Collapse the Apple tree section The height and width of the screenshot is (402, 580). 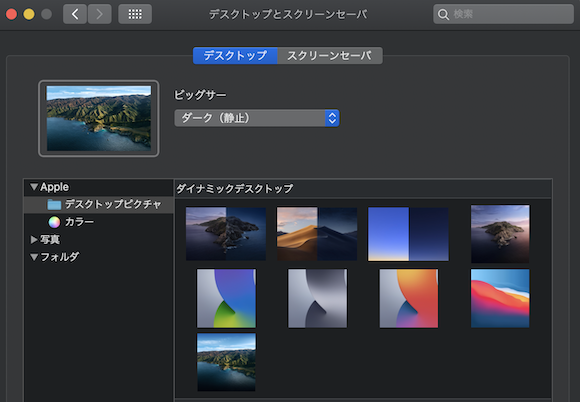pos(34,187)
